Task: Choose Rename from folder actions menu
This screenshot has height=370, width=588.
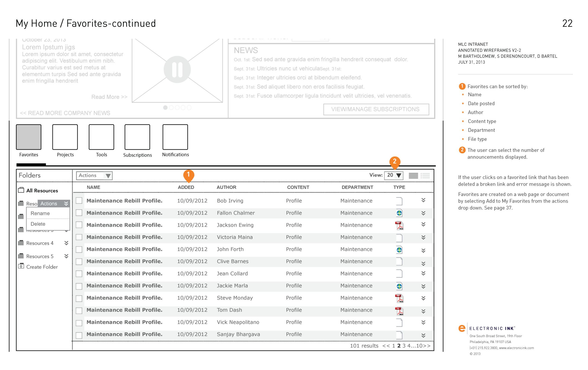Action: click(40, 213)
